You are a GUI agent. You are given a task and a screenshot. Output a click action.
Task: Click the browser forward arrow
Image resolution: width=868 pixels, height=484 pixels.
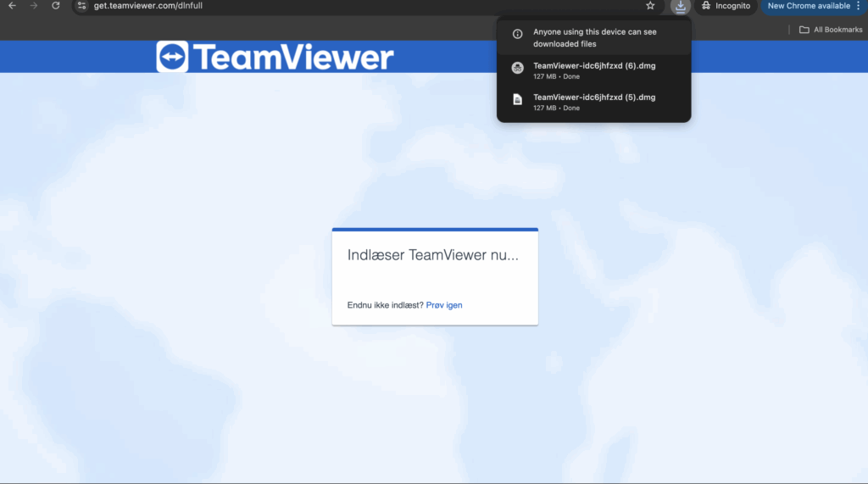(x=34, y=6)
